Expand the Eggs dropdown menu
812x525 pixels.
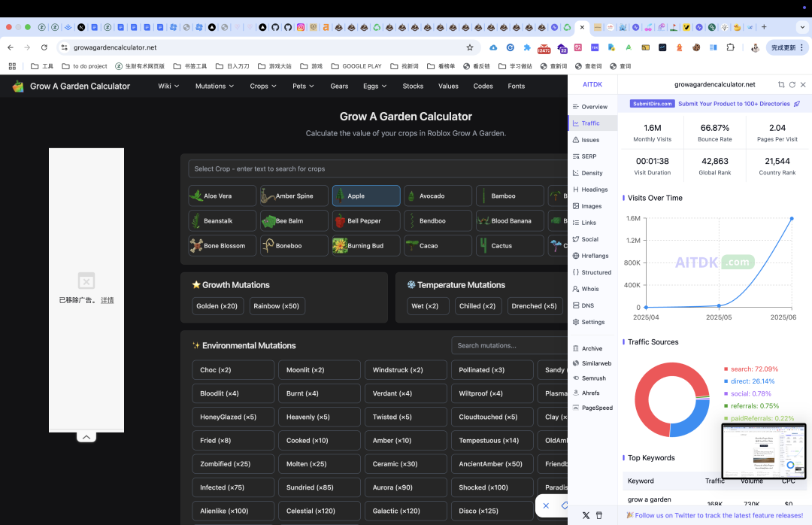(375, 86)
